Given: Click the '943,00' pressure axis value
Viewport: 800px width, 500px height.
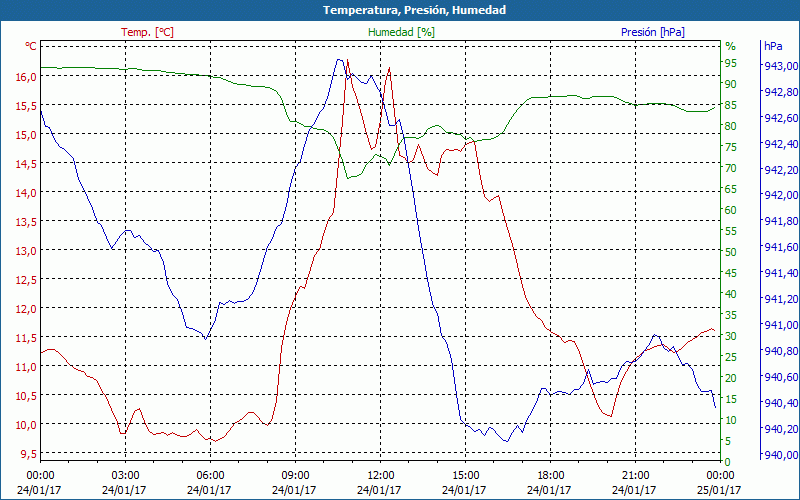Looking at the screenshot, I should click(781, 66).
